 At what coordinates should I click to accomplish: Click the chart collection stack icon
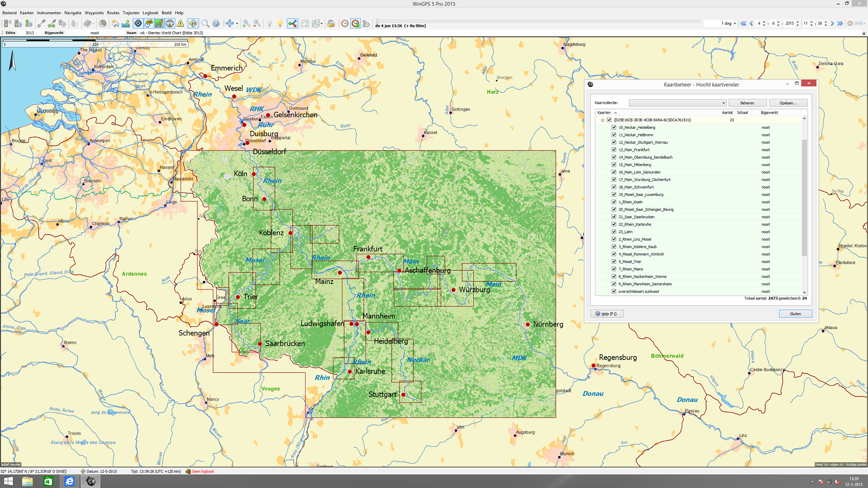[331, 23]
